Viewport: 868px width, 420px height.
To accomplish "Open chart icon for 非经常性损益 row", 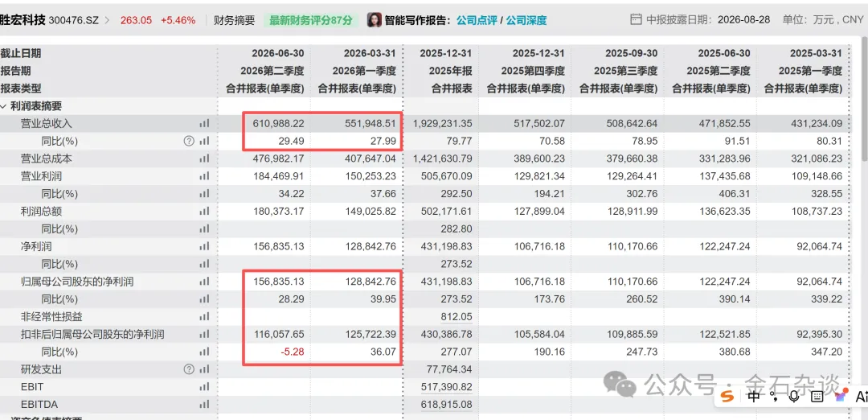I will point(204,316).
